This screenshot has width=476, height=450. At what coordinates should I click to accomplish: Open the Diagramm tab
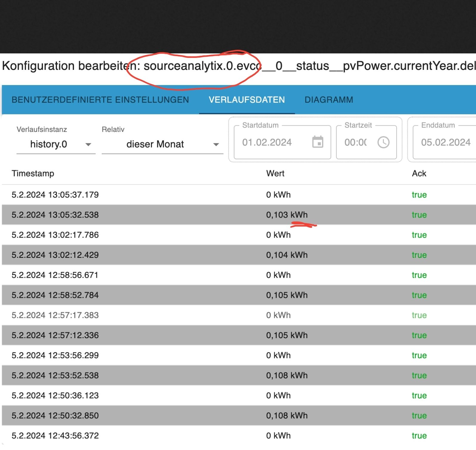coord(329,100)
